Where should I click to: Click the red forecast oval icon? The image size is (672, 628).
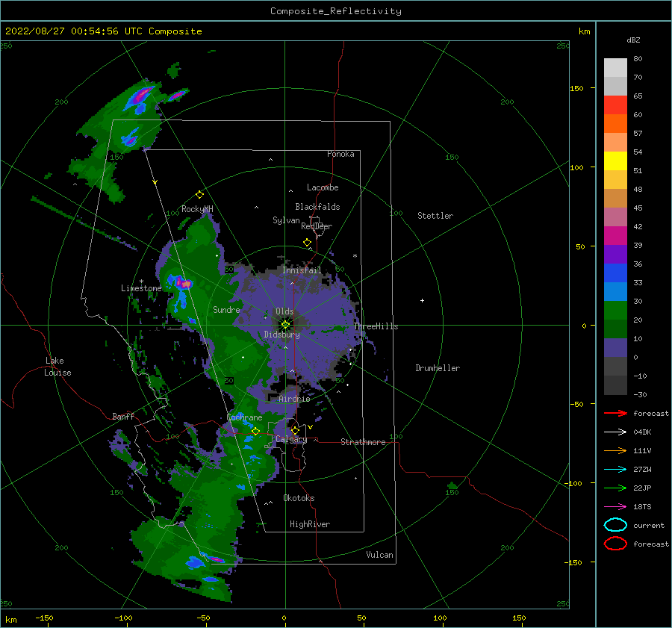tap(615, 544)
